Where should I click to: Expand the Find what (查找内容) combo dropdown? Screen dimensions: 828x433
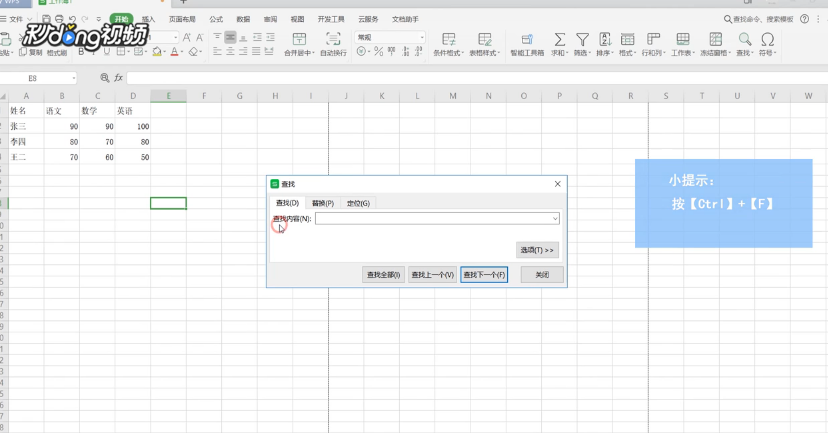(555, 219)
